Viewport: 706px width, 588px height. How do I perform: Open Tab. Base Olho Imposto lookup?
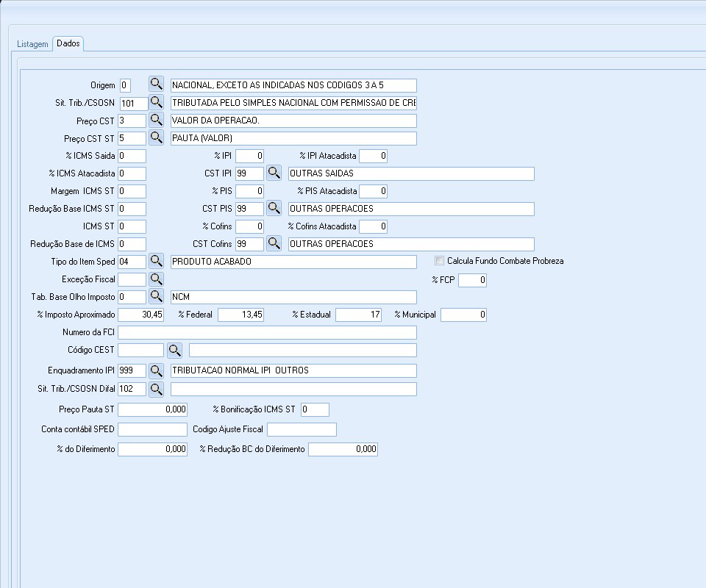[156, 297]
